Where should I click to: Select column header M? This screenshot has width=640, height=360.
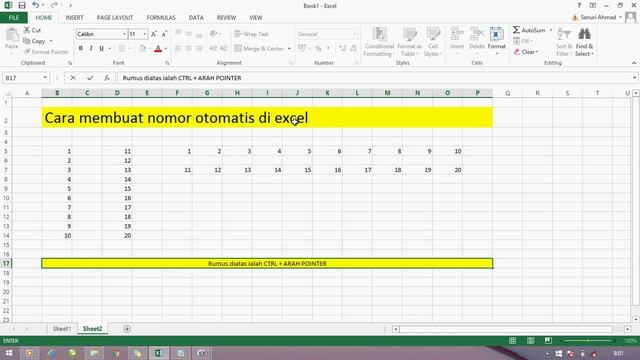(387, 93)
